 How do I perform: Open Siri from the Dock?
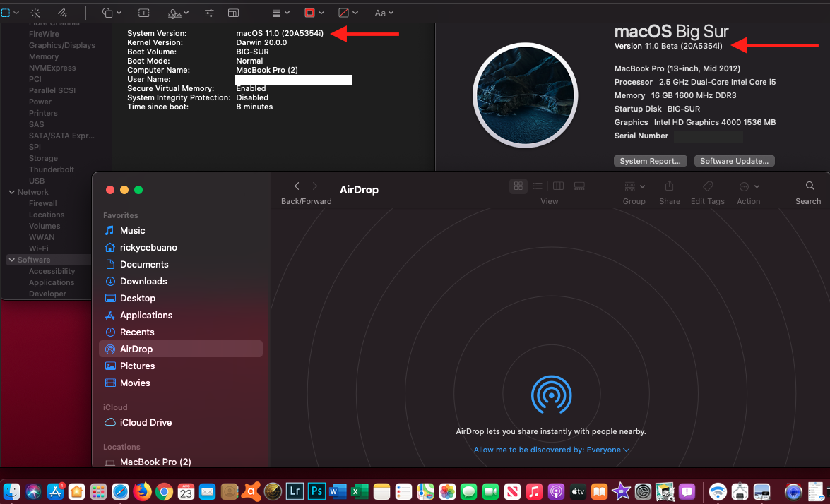33,491
